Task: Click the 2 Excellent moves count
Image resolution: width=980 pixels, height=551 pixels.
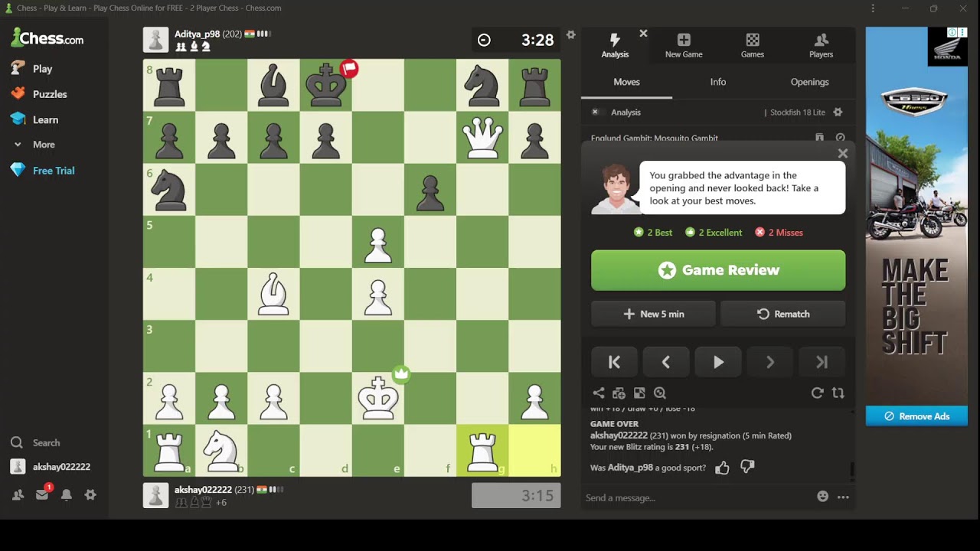Action: [714, 233]
